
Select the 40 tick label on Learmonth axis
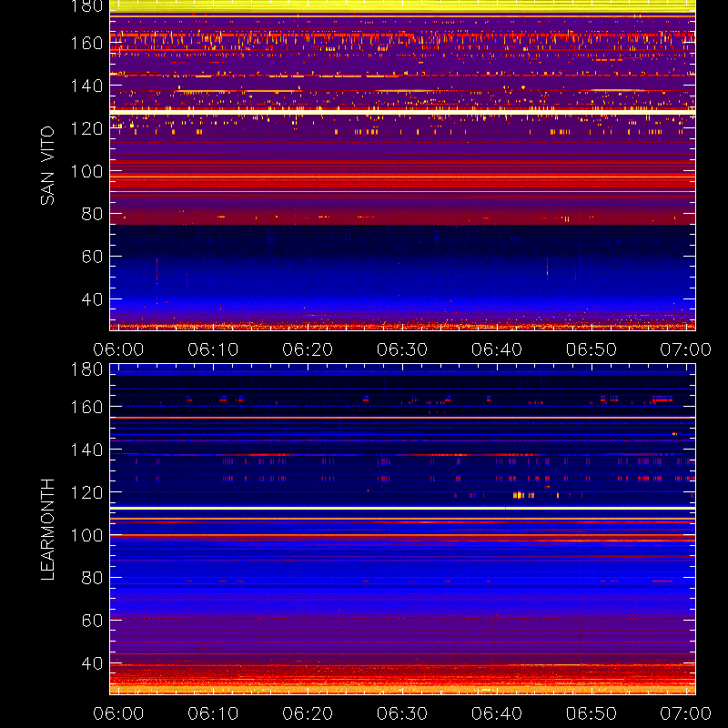pos(93,663)
